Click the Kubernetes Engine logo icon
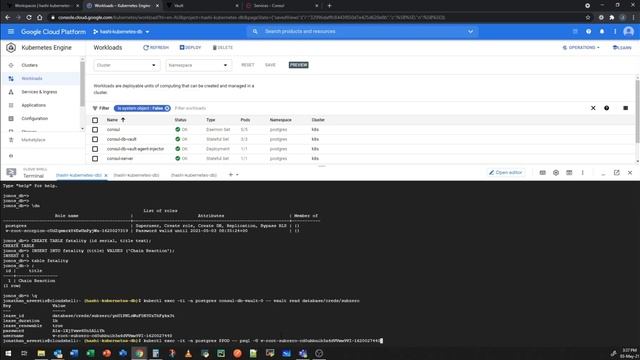 point(11,48)
